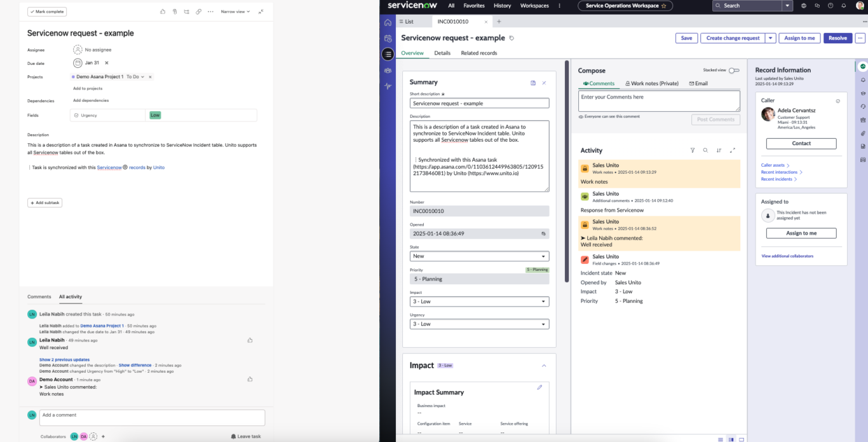
Task: Open the Workspaces menu
Action: tap(534, 6)
